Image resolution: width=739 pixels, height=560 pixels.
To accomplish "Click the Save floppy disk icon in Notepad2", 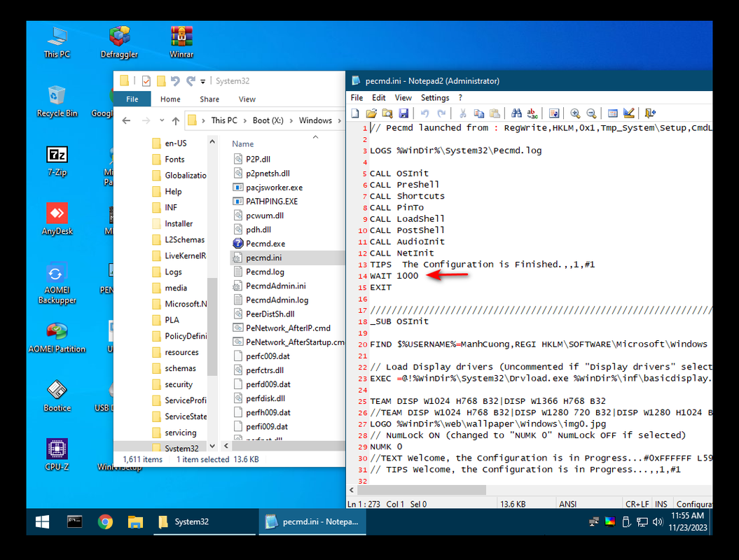I will pyautogui.click(x=403, y=113).
